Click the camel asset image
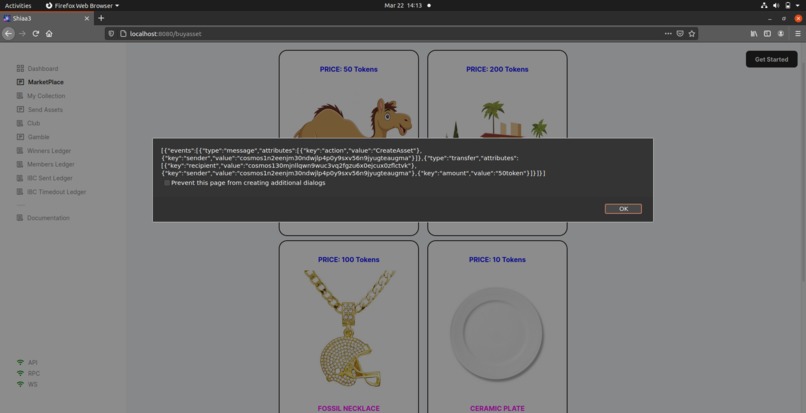 tap(353, 118)
